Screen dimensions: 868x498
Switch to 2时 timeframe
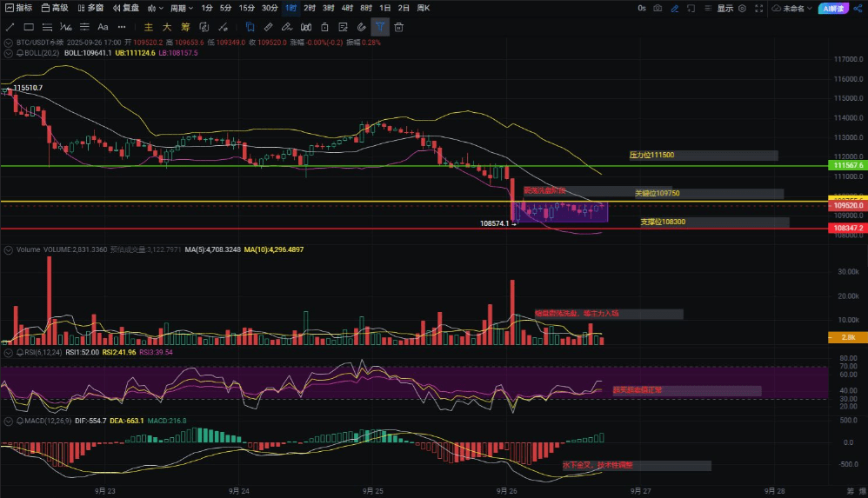(310, 8)
